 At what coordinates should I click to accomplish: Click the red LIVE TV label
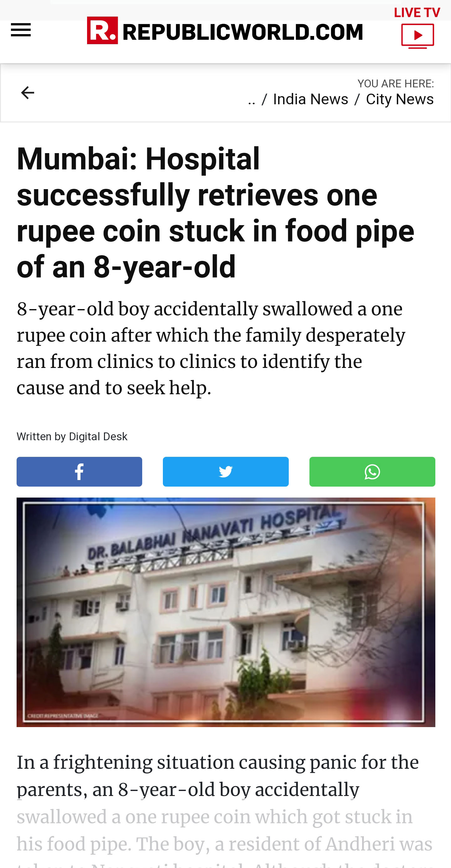tap(417, 13)
